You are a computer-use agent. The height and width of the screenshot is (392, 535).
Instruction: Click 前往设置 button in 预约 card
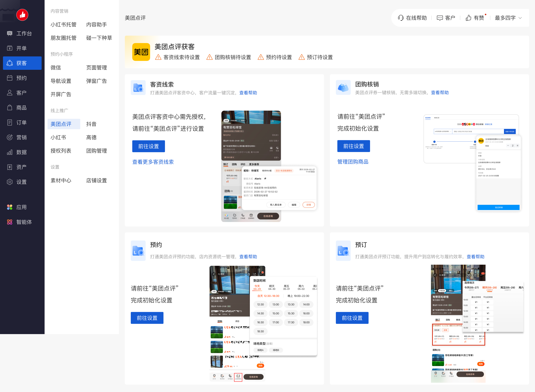point(147,318)
